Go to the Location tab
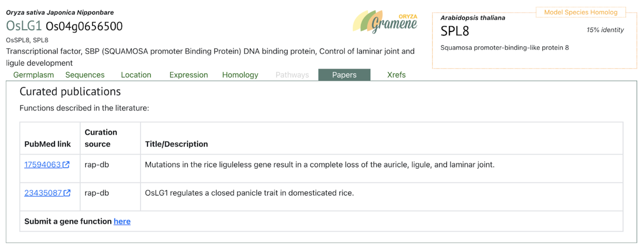This screenshot has height=248, width=644. click(x=136, y=75)
